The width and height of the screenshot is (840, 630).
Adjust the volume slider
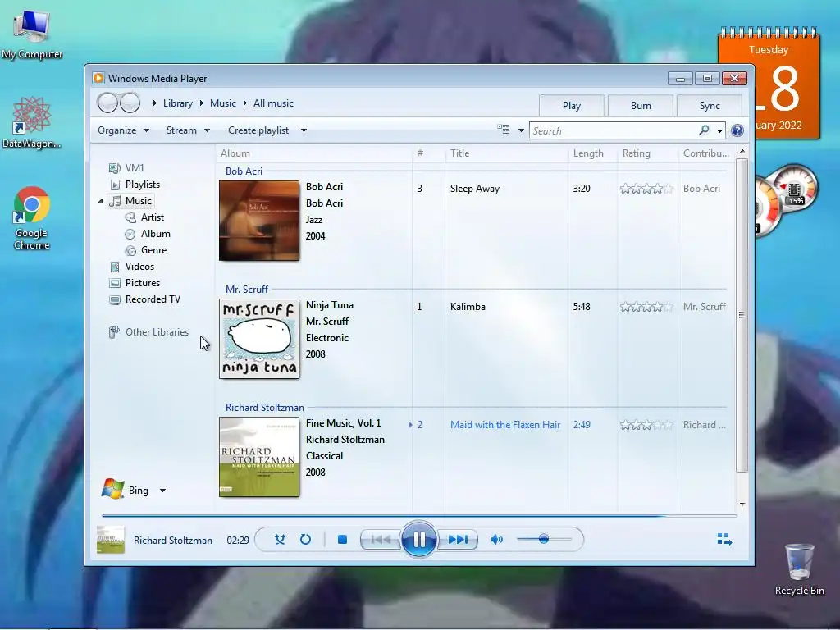[x=544, y=539]
